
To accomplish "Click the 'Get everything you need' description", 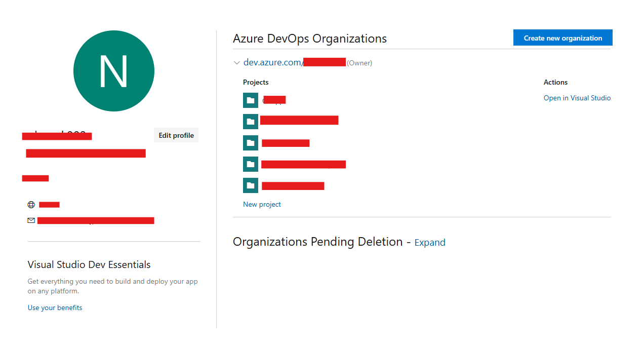I will coord(113,286).
